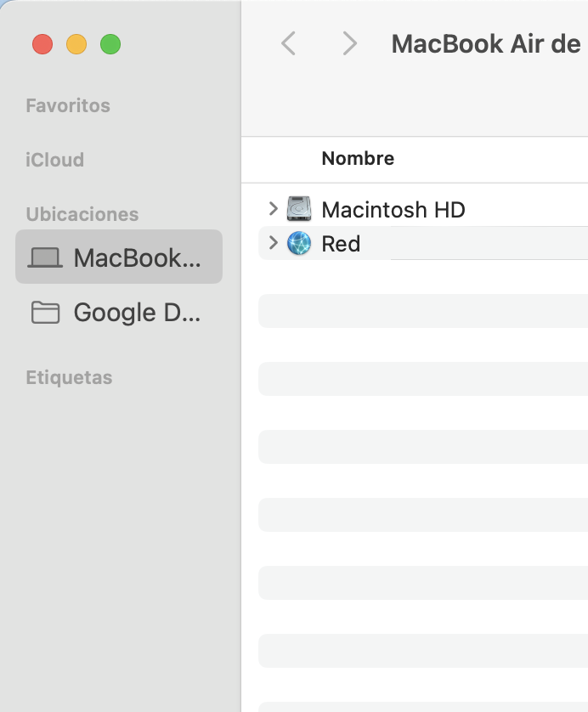This screenshot has width=588, height=712.
Task: Click the MacBook Air de window title
Action: click(x=485, y=44)
